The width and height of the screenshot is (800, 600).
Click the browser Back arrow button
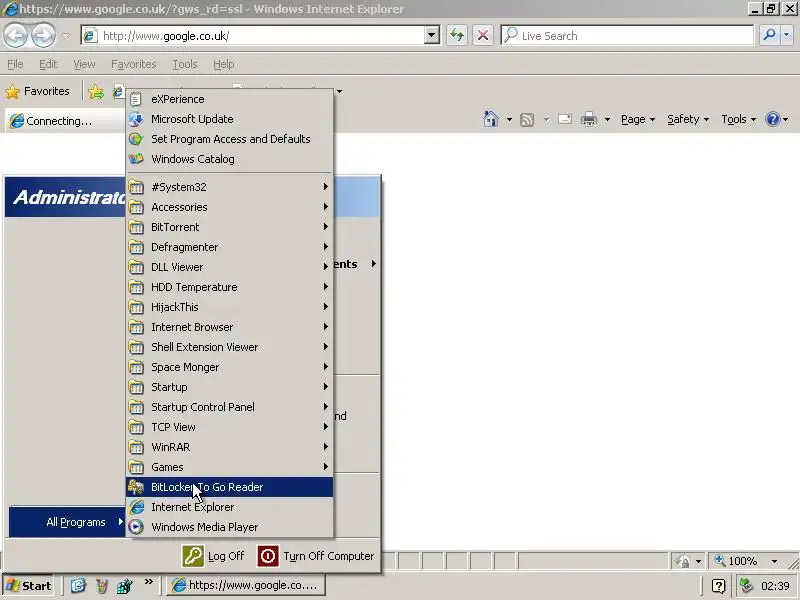tap(16, 36)
